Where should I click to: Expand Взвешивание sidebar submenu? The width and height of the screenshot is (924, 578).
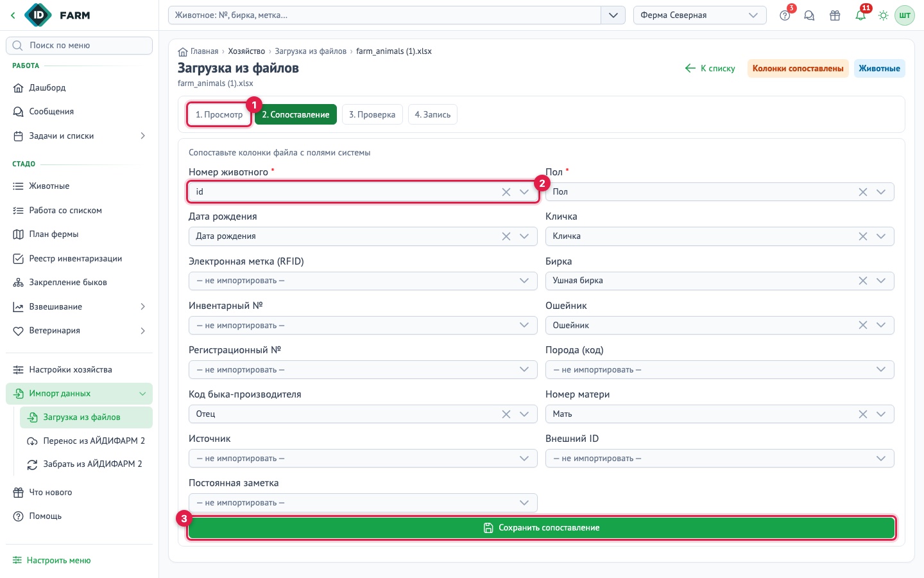[x=79, y=307]
